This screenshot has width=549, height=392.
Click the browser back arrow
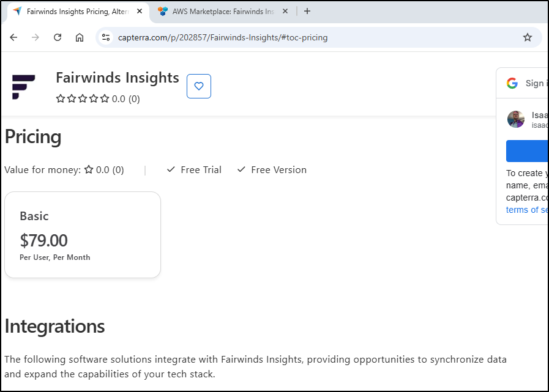click(x=13, y=37)
